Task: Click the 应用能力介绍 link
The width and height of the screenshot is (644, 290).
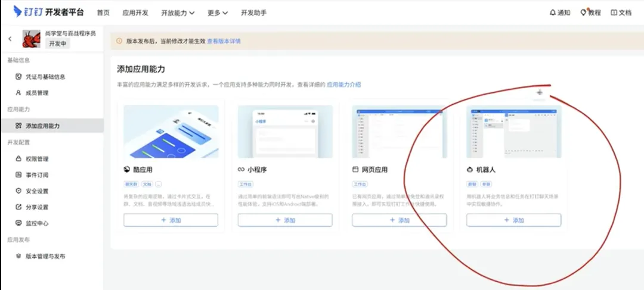Action: (344, 85)
